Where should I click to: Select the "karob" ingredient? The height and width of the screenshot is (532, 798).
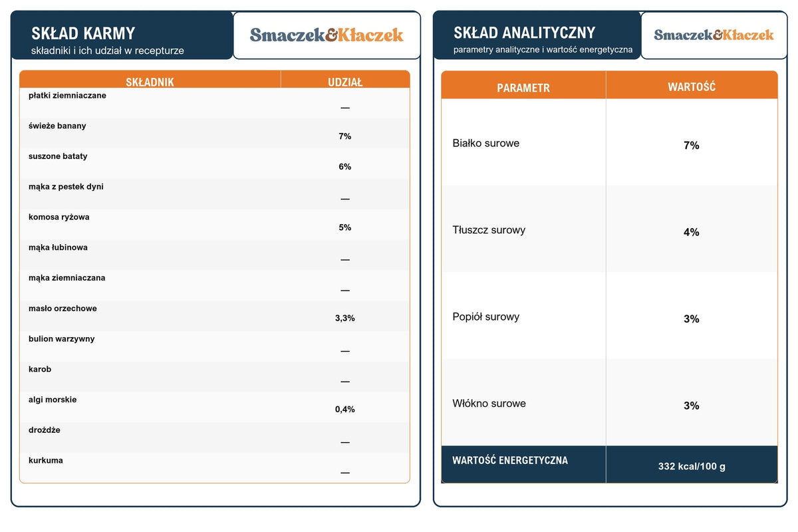[x=40, y=369]
